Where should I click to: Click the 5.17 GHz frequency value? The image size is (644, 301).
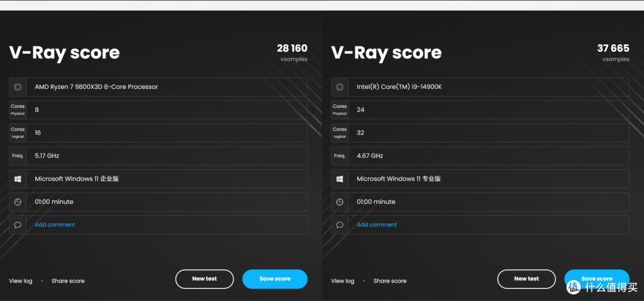(x=47, y=156)
